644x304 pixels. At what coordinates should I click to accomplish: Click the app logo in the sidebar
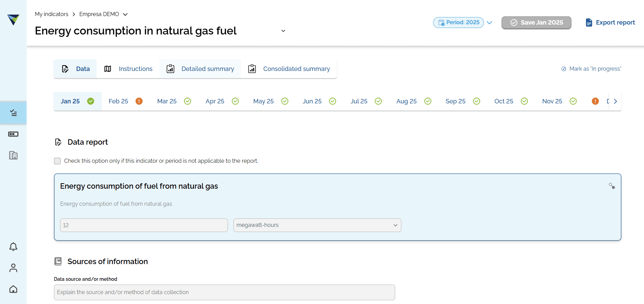[x=13, y=20]
